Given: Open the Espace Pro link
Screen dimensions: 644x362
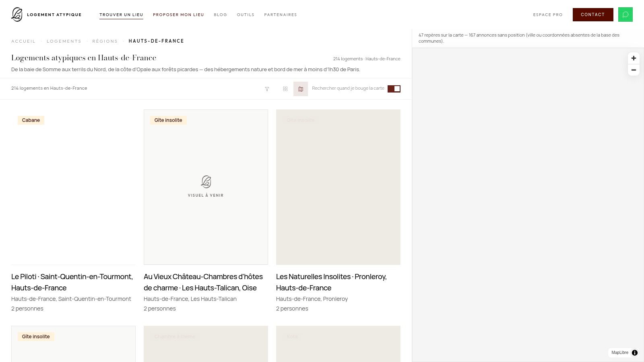Looking at the screenshot, I should coord(548,15).
